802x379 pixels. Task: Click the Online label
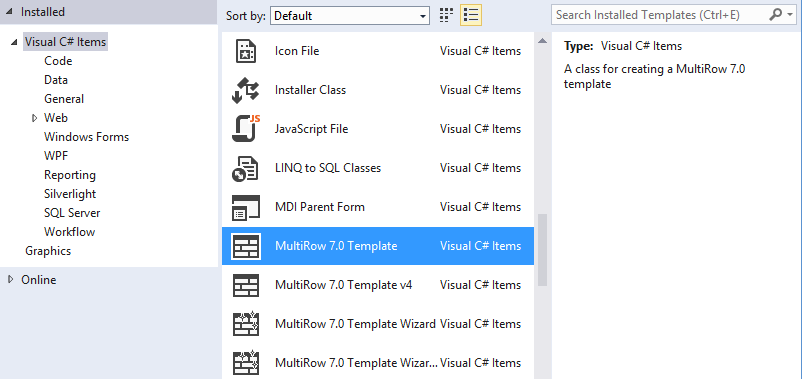point(38,280)
